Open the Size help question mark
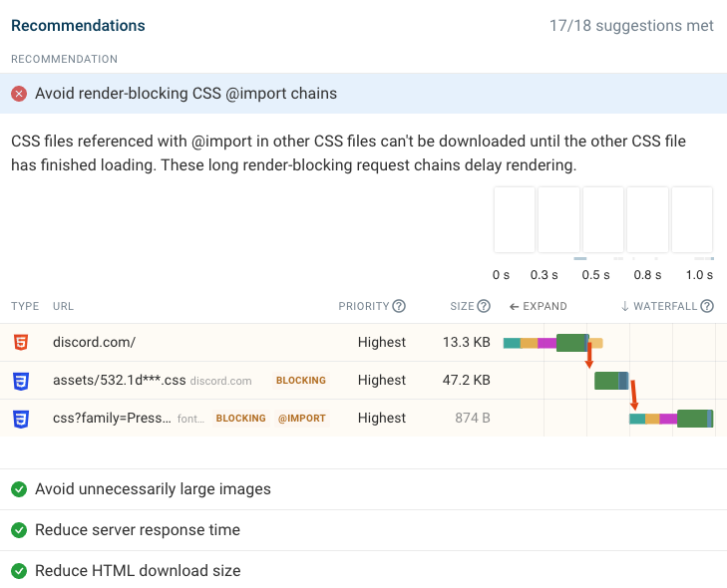 tap(484, 306)
